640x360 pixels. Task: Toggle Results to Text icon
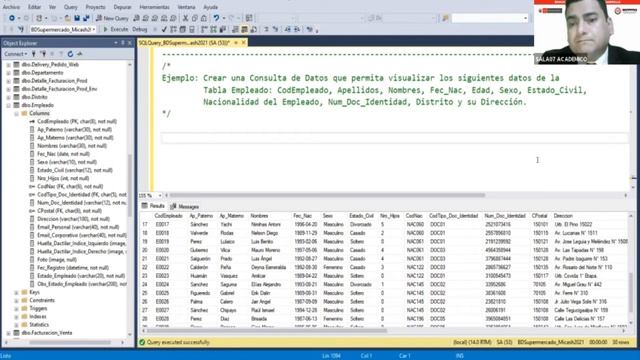click(236, 29)
